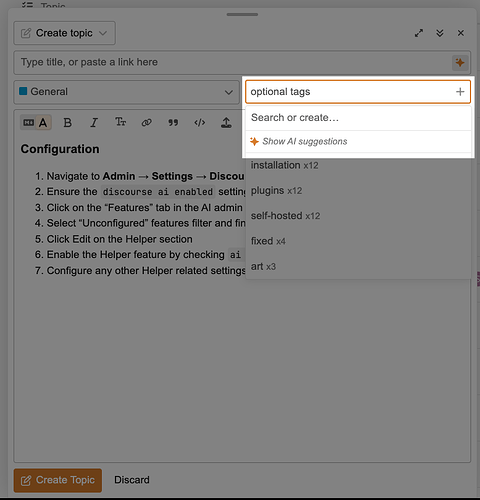Open the General category dropdown
The height and width of the screenshot is (500, 480).
(126, 92)
